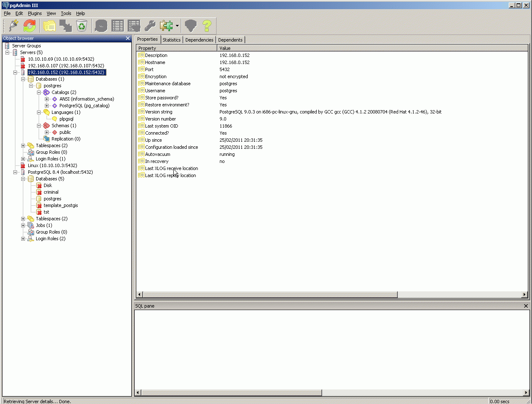Close the Object browser panel

(x=128, y=38)
